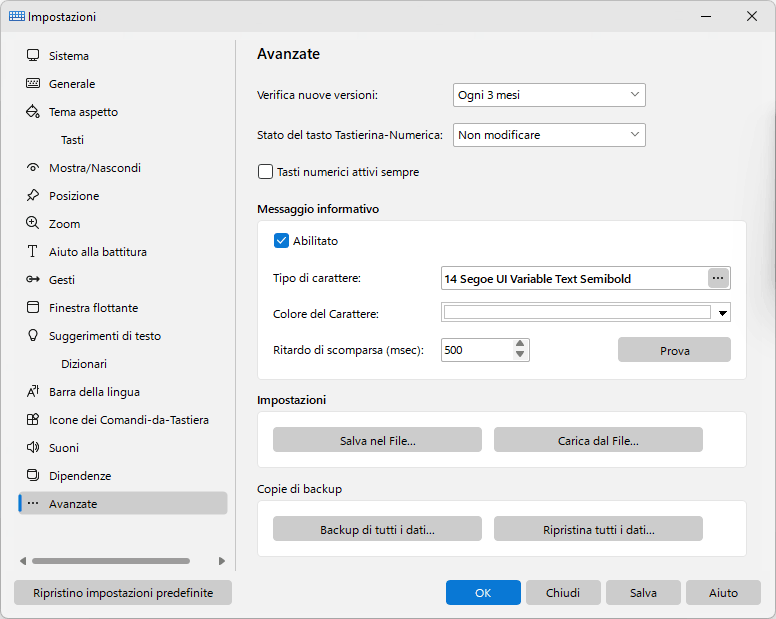Decrease Ritardo di scomparsa with down arrow
The width and height of the screenshot is (776, 619).
[520, 354]
